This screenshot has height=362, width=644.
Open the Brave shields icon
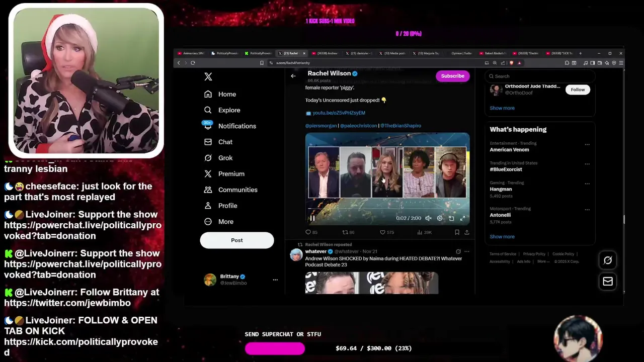click(x=512, y=63)
